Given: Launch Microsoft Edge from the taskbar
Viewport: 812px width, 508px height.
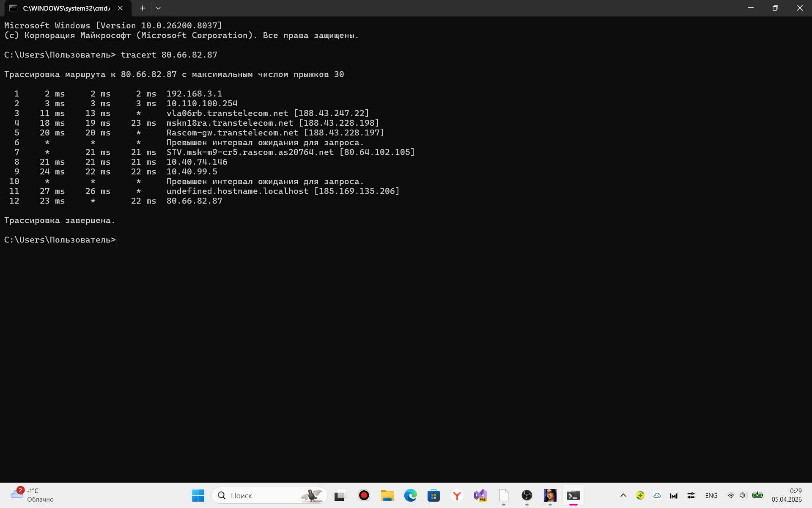Looking at the screenshot, I should click(x=410, y=495).
